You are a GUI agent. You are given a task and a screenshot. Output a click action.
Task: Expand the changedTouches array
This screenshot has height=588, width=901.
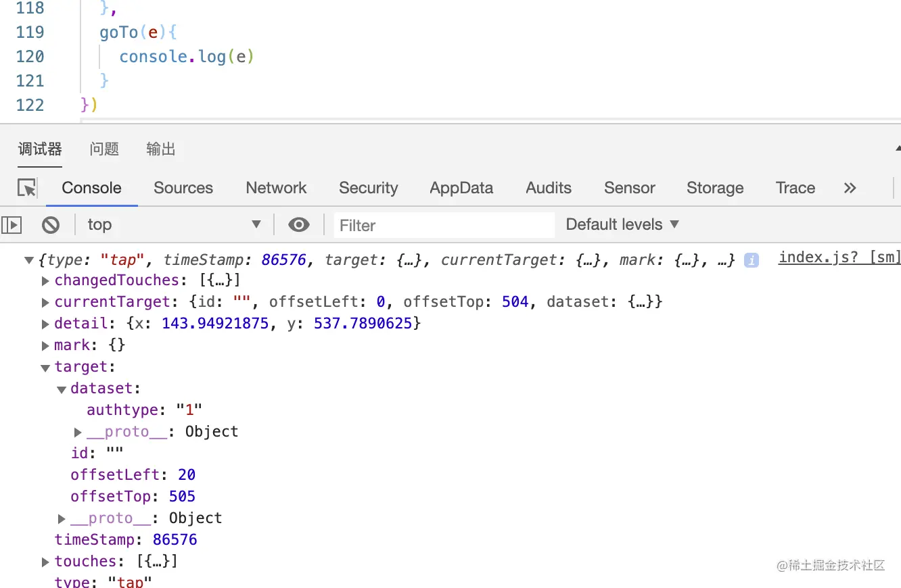point(45,280)
